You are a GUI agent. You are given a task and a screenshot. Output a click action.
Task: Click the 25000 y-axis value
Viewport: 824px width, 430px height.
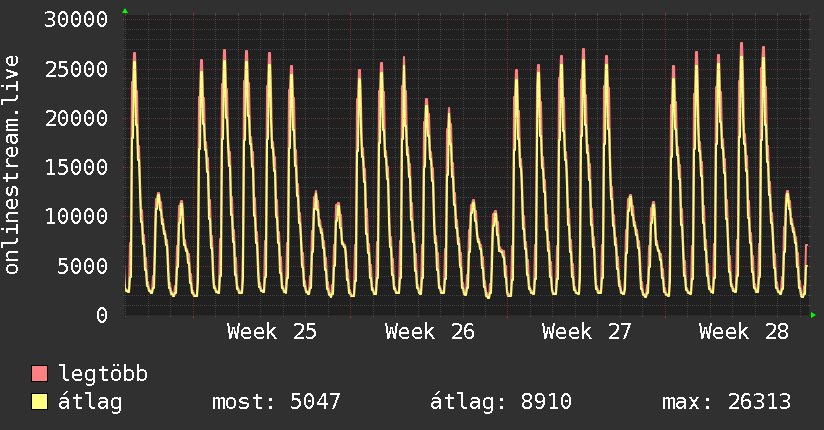76,69
